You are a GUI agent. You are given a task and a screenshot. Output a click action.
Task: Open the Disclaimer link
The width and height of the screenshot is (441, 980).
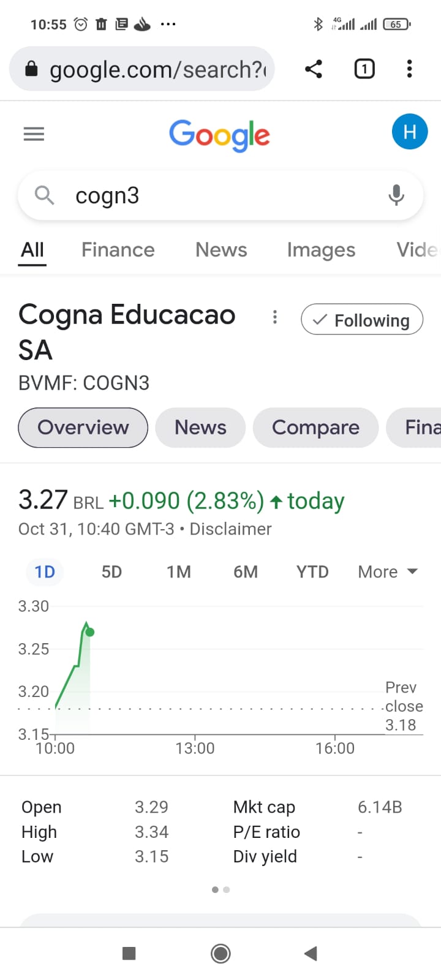click(x=230, y=529)
